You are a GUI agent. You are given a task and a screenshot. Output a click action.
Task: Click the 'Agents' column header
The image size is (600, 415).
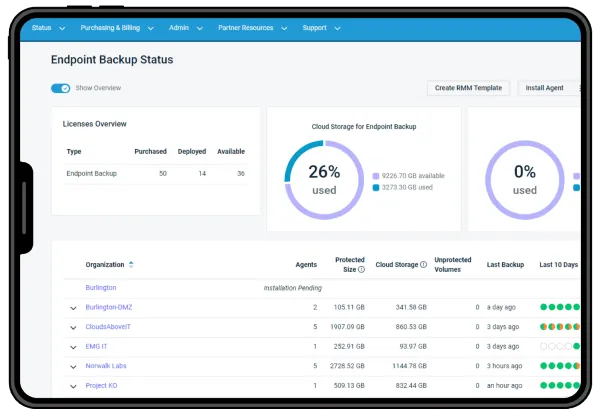click(306, 264)
